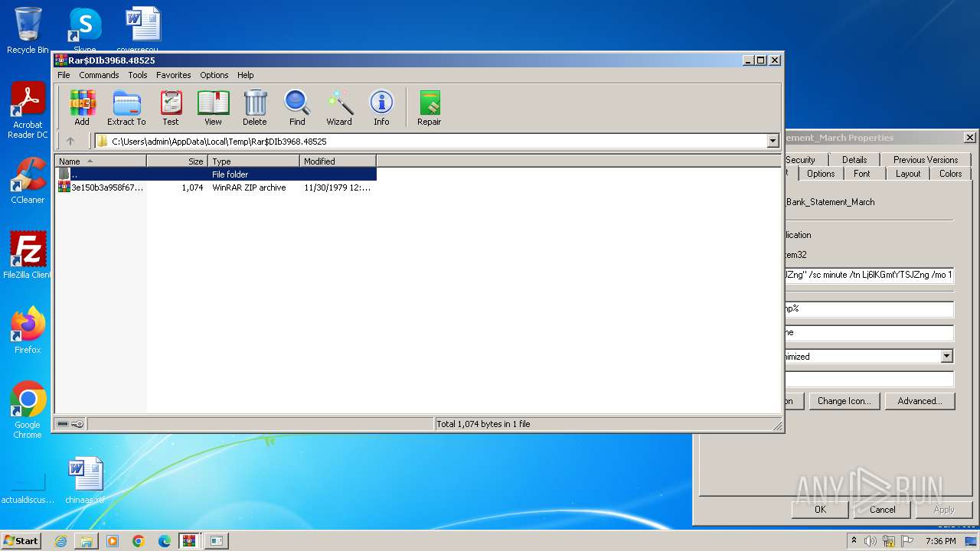Open Recycle Bin desktop icon

pos(28,31)
